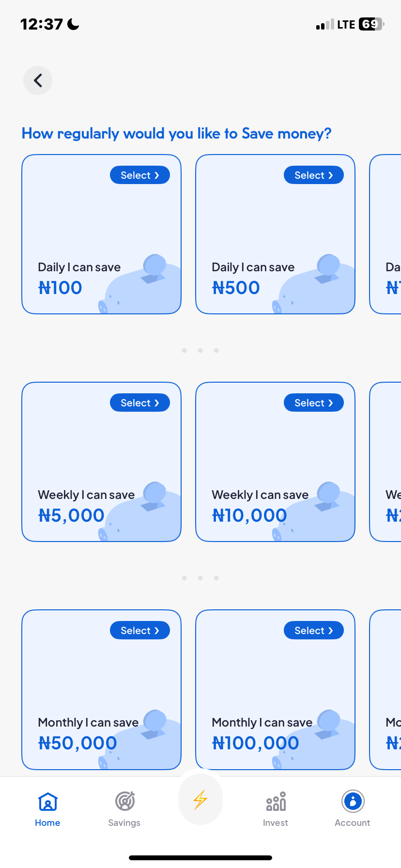Open the Account profile icon
Screen dimensions: 401x868
click(x=353, y=802)
